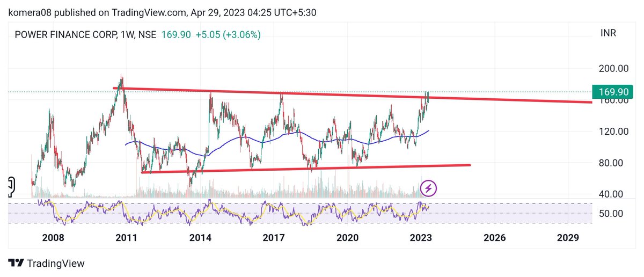Screen dimensions: 644x277
Task: Click the 2008 year label on time axis
Action: 53,237
